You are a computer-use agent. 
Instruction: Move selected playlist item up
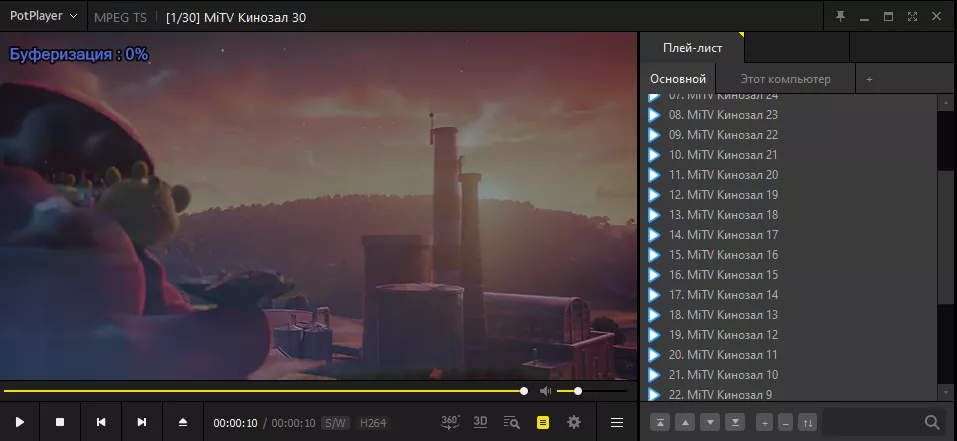click(685, 422)
